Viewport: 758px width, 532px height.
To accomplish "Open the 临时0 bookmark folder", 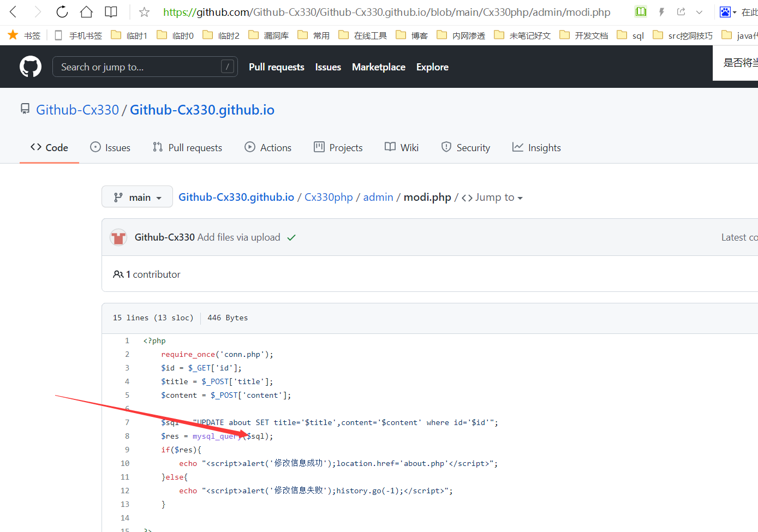I will [175, 35].
